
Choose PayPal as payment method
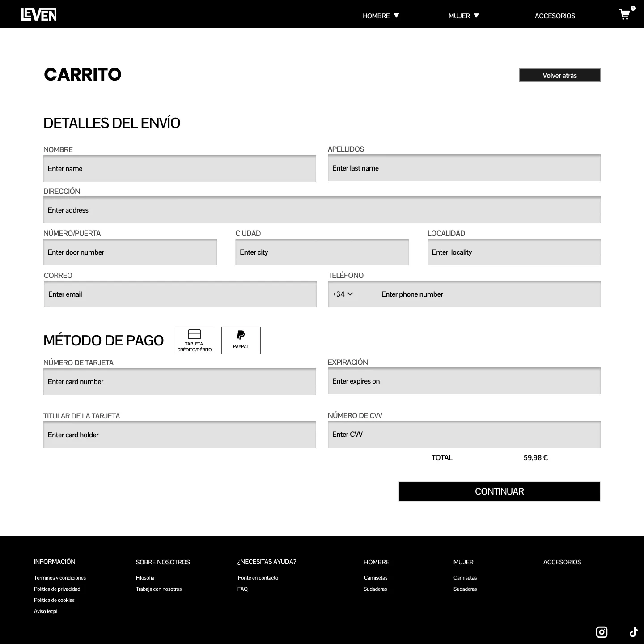tap(241, 340)
